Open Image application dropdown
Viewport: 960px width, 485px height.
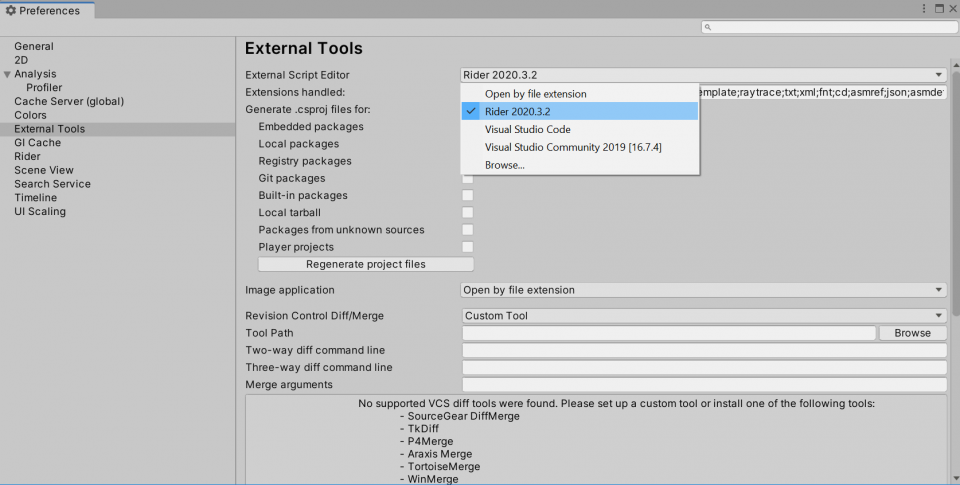click(703, 290)
